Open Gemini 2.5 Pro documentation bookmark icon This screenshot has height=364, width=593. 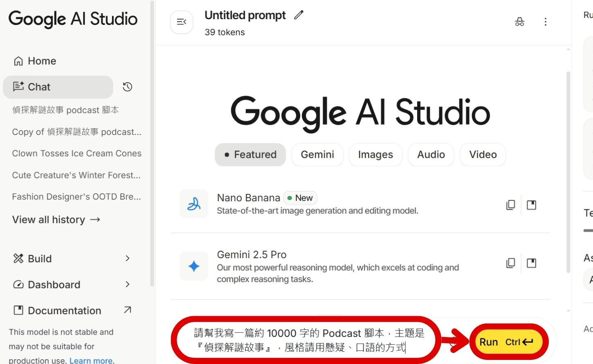coord(531,263)
